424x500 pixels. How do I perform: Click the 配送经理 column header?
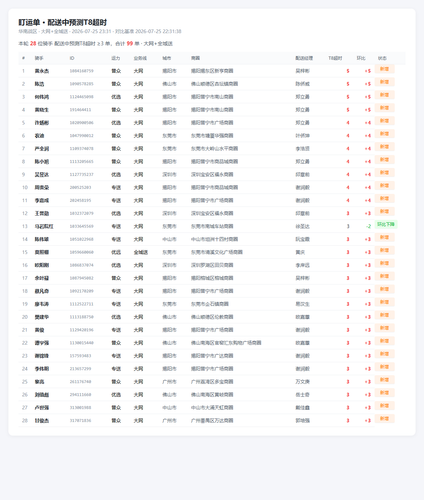point(304,58)
